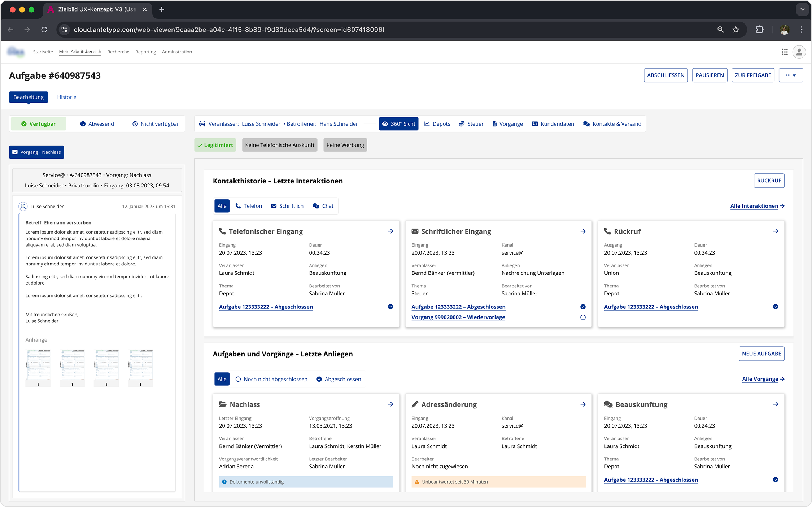
Task: Set status to Abwesend
Action: pos(97,124)
